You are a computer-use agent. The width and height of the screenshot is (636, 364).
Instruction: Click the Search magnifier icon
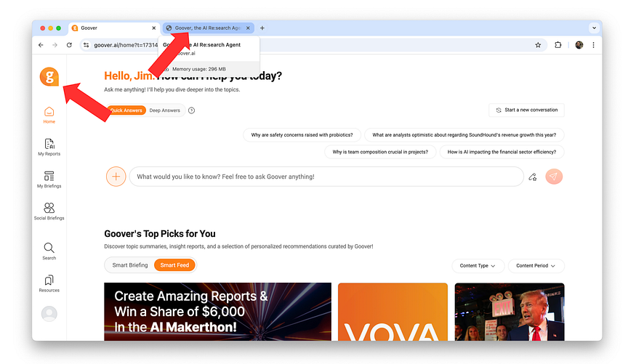click(49, 248)
